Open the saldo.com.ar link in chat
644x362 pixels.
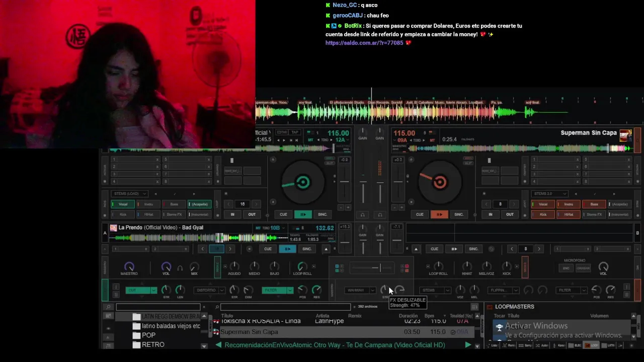(x=364, y=43)
